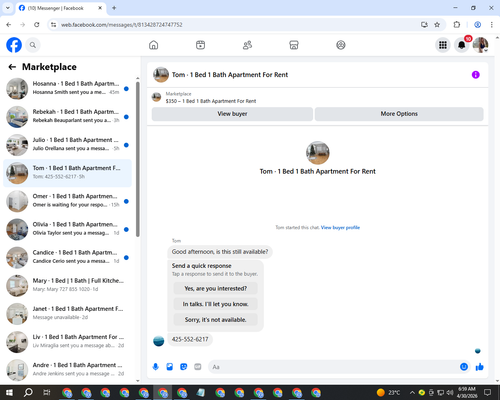Click the message input field Aa
Image resolution: width=500 pixels, height=400 pixels.
click(333, 367)
